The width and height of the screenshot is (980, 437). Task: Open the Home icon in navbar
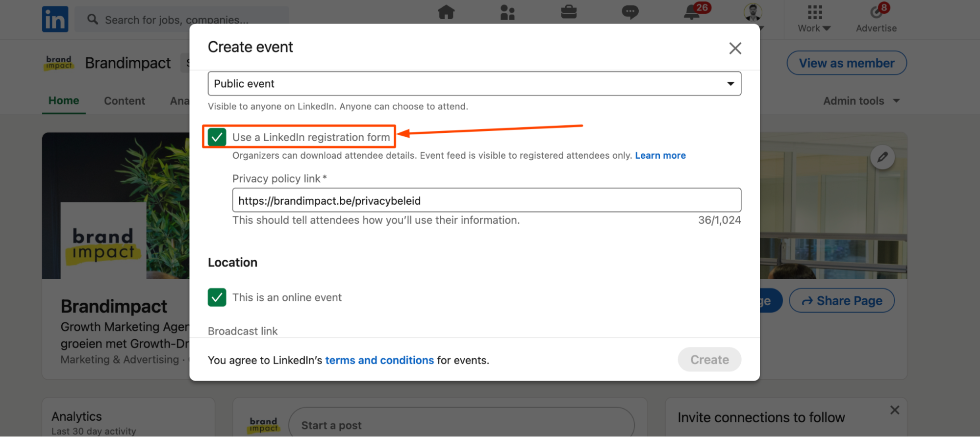tap(446, 12)
